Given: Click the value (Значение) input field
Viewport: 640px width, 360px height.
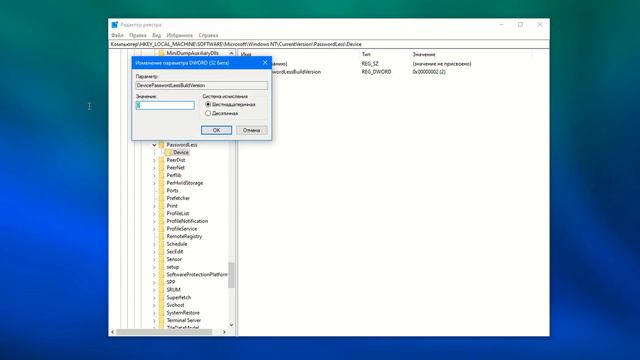Looking at the screenshot, I should (x=165, y=105).
